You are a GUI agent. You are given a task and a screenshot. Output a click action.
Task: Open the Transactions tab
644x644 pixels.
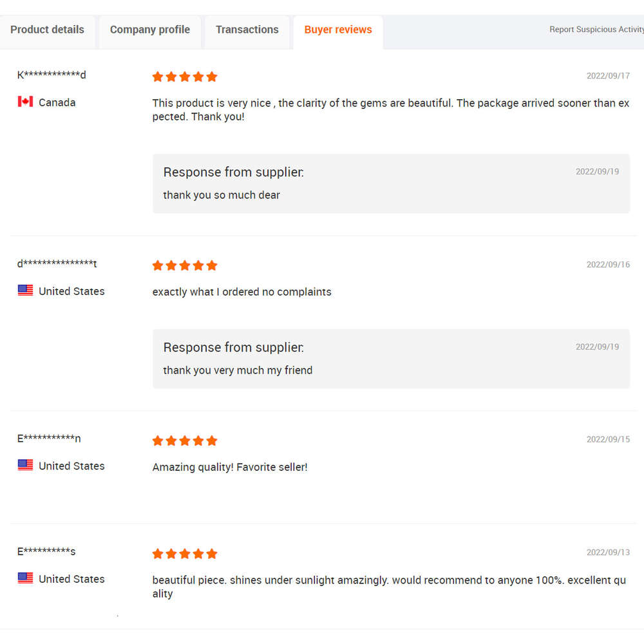pos(247,30)
